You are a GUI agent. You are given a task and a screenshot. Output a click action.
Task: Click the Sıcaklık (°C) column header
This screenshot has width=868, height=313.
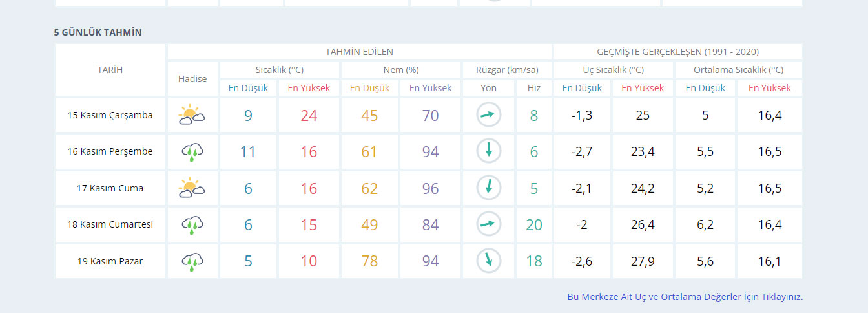click(279, 70)
